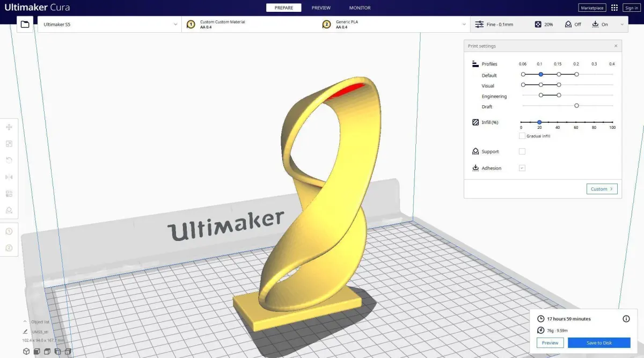The width and height of the screenshot is (644, 358).
Task: Click the Profiles icon in Print settings
Action: point(475,64)
